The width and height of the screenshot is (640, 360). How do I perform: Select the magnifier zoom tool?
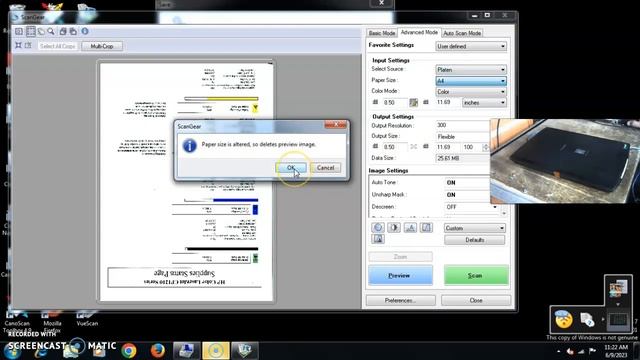coord(51,31)
